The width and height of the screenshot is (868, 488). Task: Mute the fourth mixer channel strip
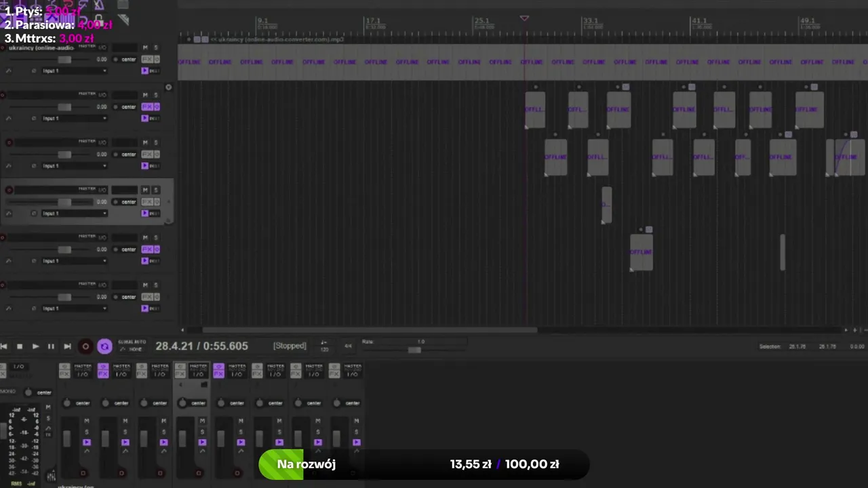pyautogui.click(x=202, y=422)
